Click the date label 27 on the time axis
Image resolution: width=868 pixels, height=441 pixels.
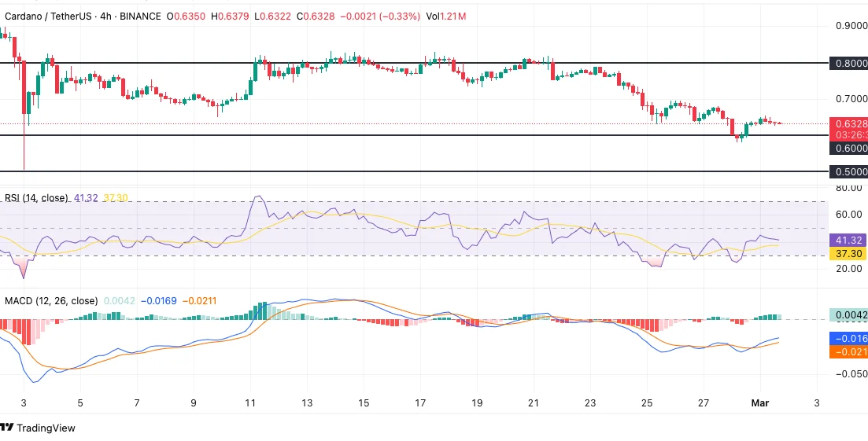(704, 402)
